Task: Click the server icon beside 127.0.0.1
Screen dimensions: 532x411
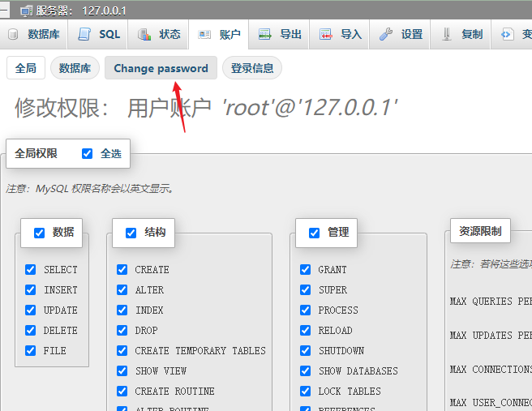Action: pyautogui.click(x=26, y=11)
